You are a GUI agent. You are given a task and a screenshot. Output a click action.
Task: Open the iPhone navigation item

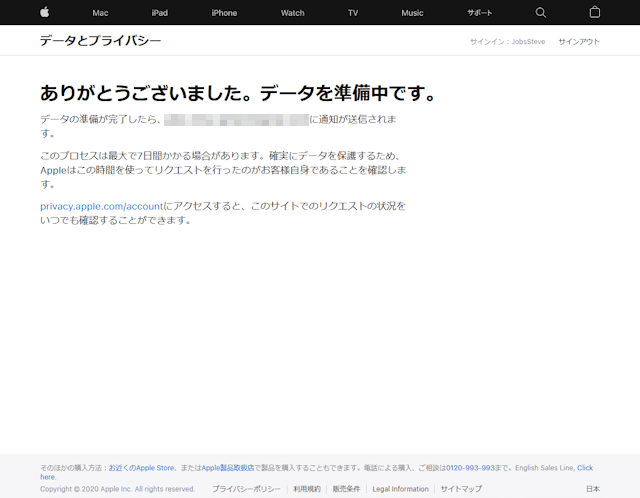point(224,13)
